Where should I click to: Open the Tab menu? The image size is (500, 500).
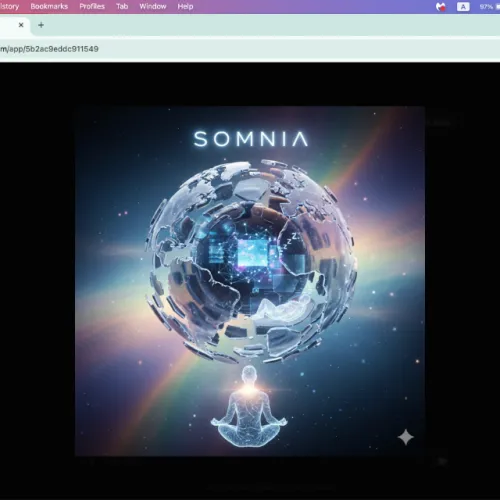[x=122, y=6]
